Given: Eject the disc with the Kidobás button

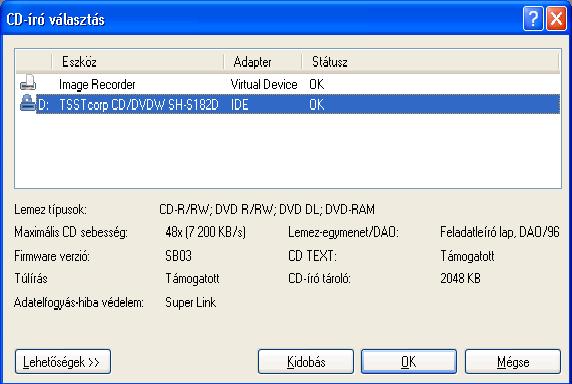Looking at the screenshot, I should click(x=306, y=362).
